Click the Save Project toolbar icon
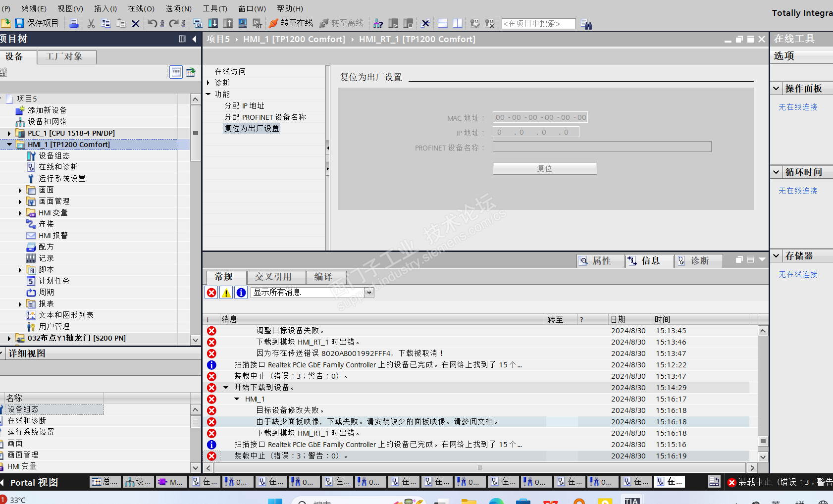Viewport: 833px width, 504px height. click(19, 23)
